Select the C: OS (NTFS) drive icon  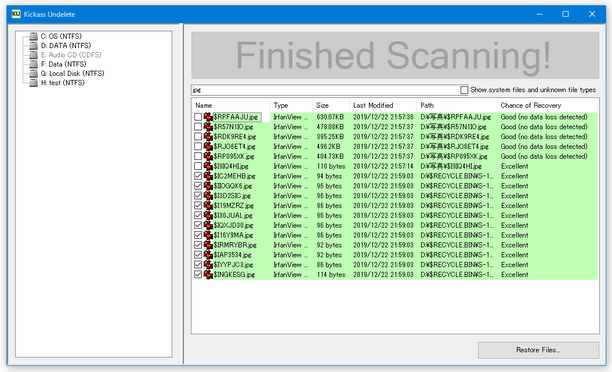(x=34, y=36)
